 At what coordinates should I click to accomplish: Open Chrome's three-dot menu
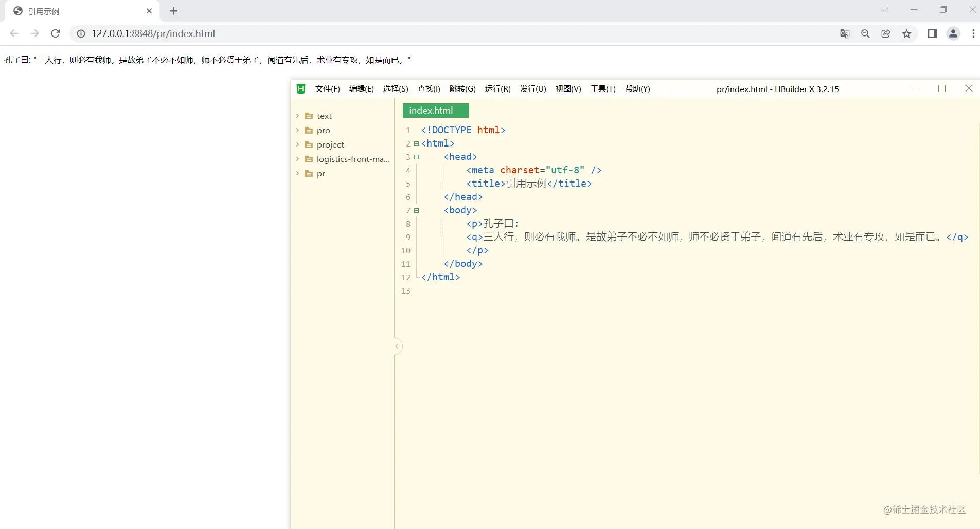[973, 33]
